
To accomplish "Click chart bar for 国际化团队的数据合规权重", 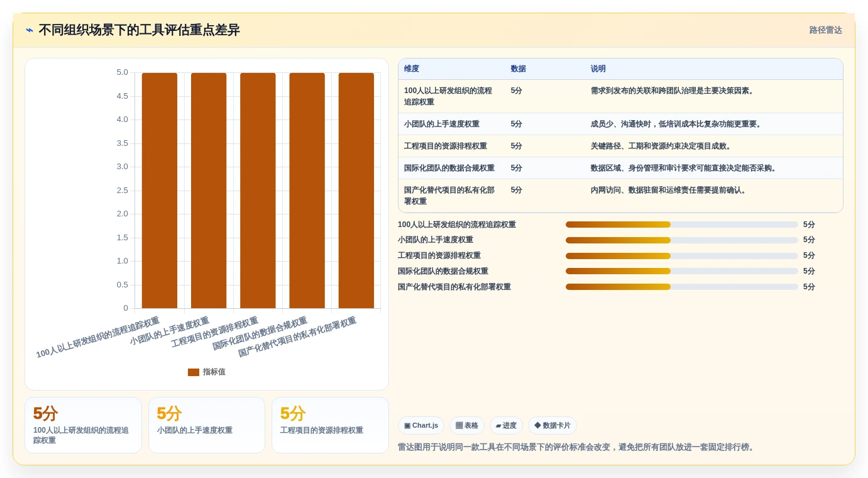I will click(x=307, y=191).
